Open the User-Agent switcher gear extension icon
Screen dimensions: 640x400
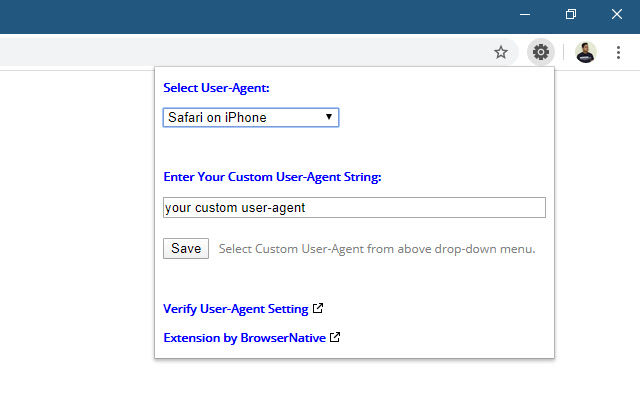[541, 52]
